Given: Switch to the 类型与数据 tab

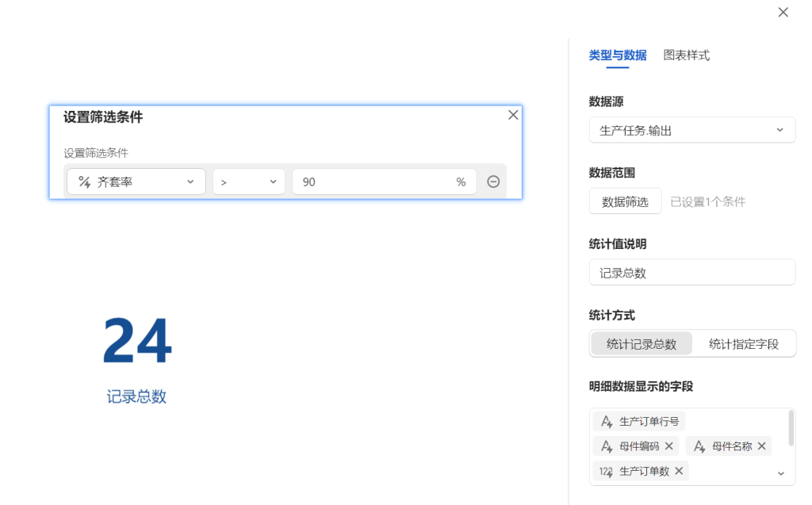Looking at the screenshot, I should (x=617, y=55).
